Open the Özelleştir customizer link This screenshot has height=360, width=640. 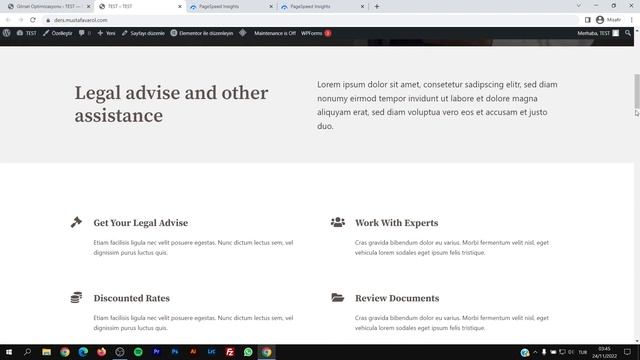coord(58,33)
